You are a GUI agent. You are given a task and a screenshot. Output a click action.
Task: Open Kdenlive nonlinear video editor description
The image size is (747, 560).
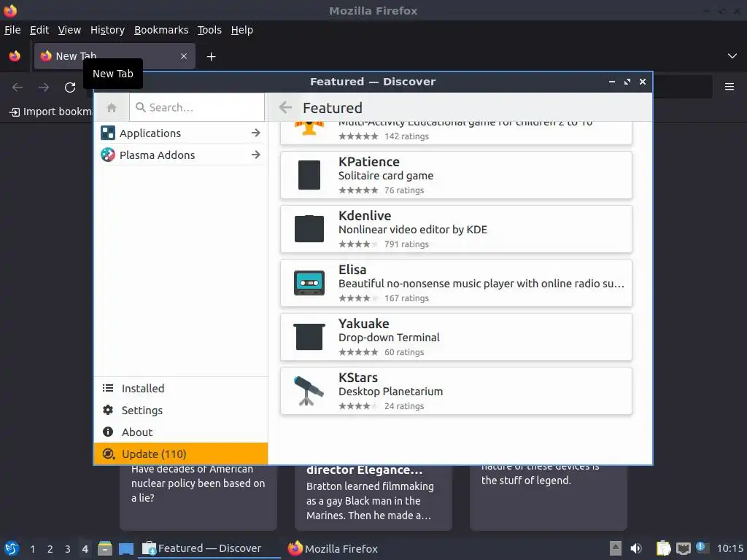click(413, 230)
